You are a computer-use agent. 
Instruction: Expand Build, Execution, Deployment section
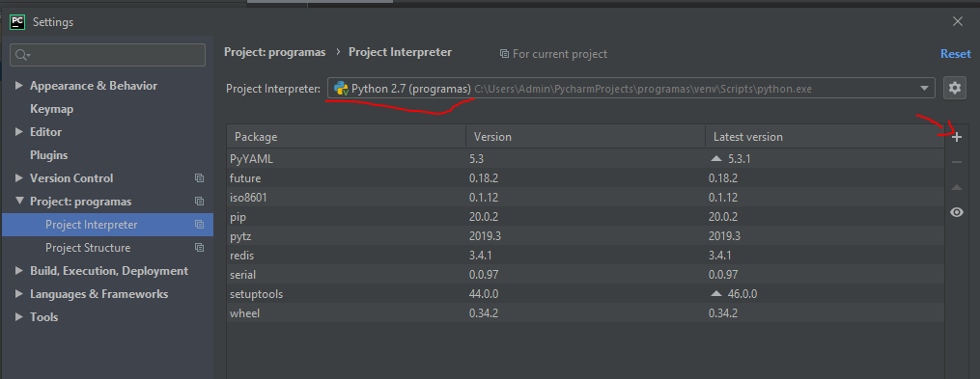click(x=18, y=270)
